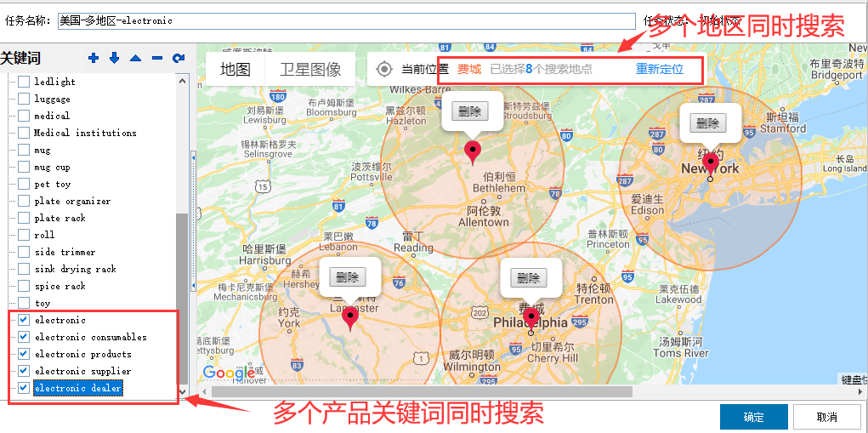Select the plate organizer keyword row

72,201
